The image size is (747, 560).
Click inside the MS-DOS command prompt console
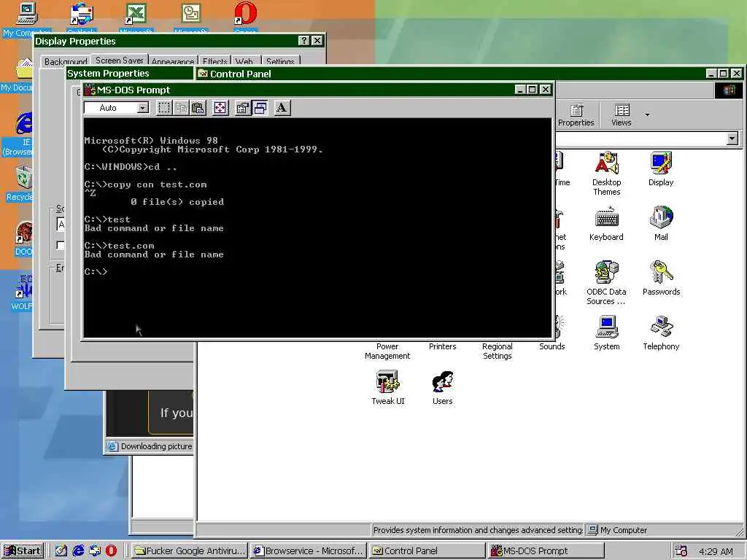pos(317,227)
